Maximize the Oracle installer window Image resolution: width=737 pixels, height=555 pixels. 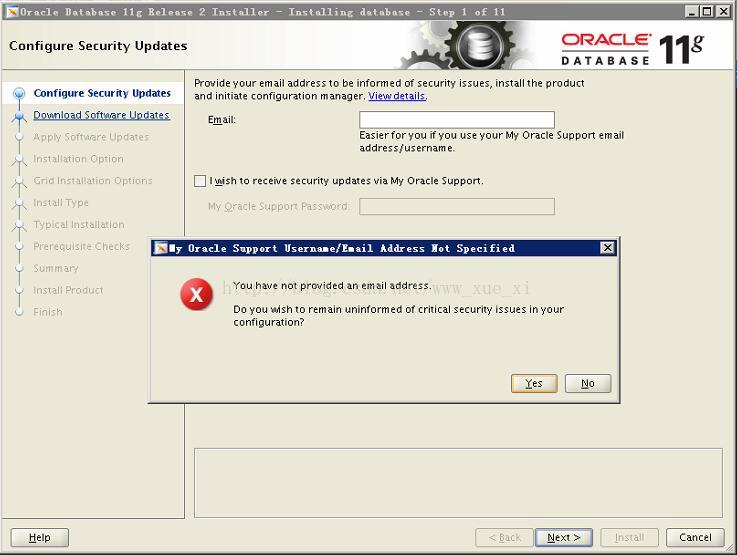706,11
